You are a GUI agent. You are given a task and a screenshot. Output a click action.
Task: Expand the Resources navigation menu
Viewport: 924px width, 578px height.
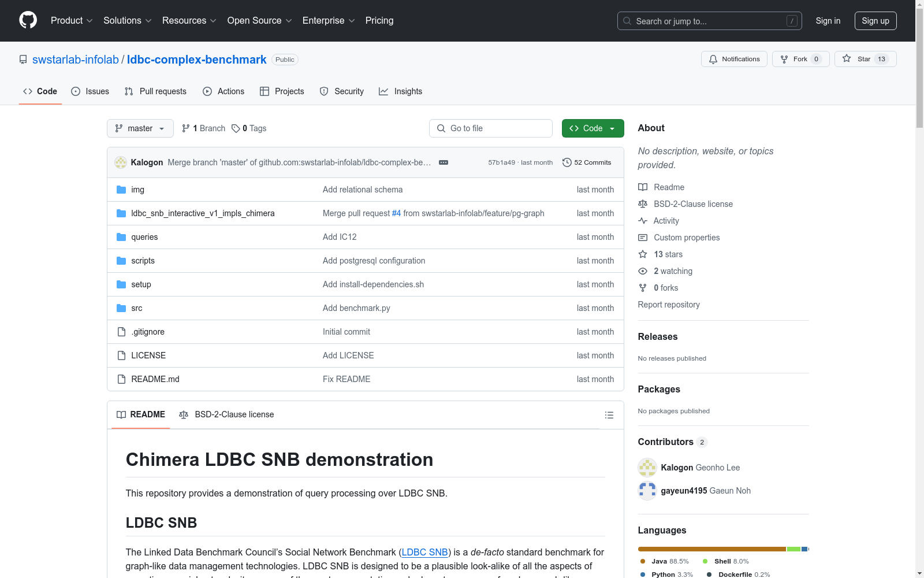tap(189, 21)
